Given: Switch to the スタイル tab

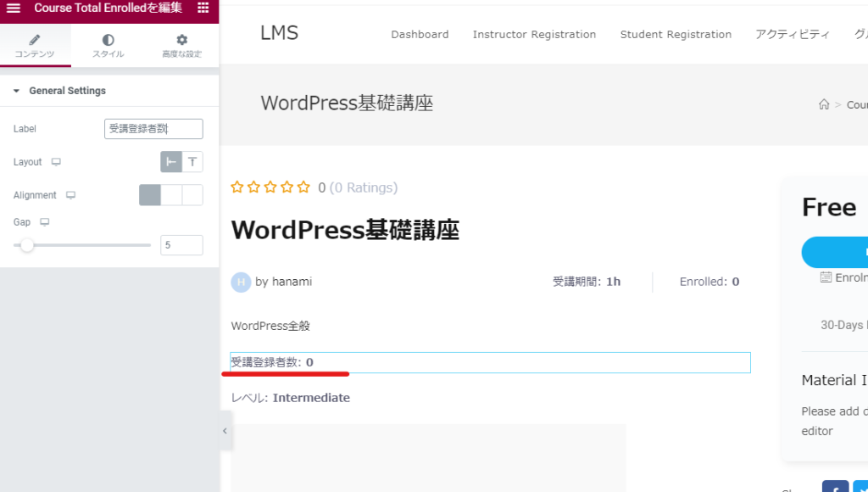Looking at the screenshot, I should (x=108, y=46).
